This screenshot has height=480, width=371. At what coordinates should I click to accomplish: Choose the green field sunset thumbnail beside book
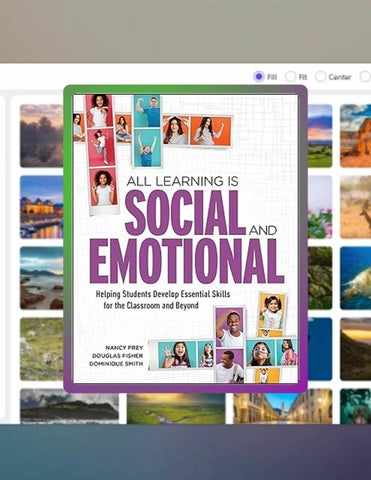tap(320, 136)
